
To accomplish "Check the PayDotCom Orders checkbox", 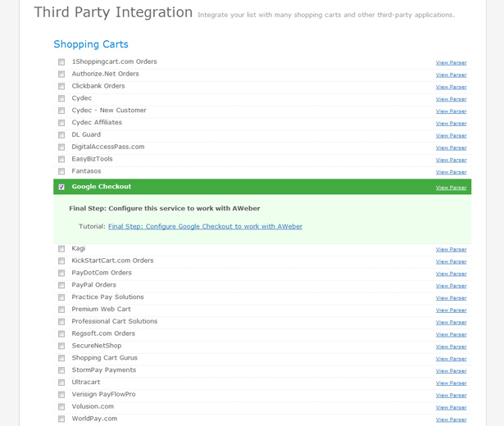I will coord(61,273).
